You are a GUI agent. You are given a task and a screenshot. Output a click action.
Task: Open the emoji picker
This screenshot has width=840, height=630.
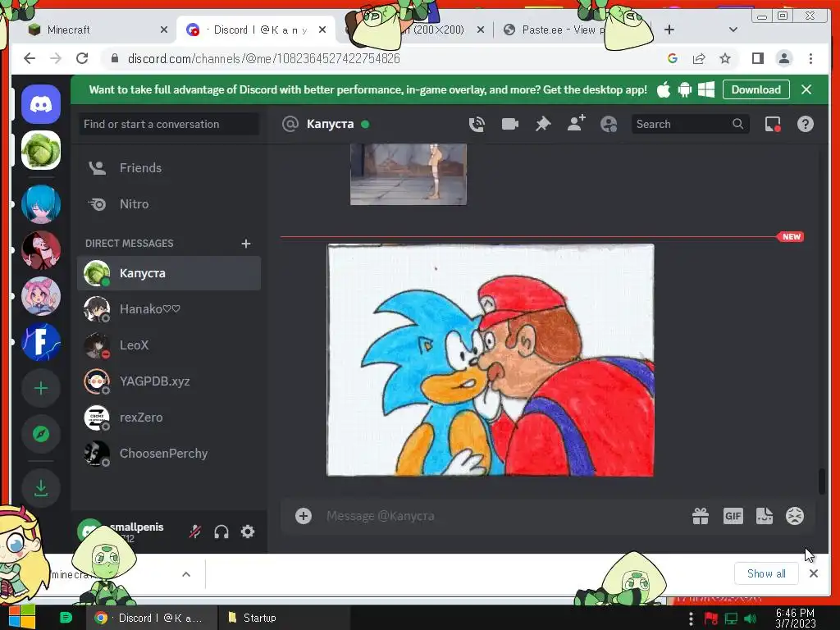tap(794, 516)
